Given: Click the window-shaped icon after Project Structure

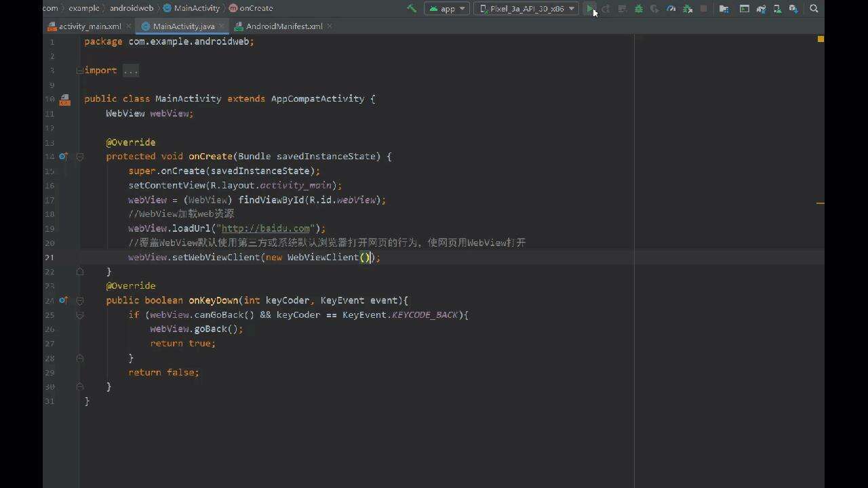Looking at the screenshot, I should (x=744, y=9).
